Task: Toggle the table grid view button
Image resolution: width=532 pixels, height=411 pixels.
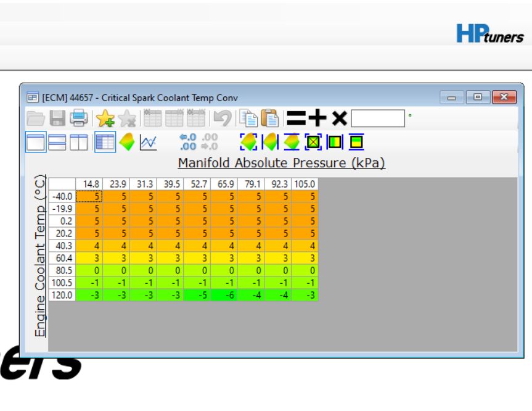Action: pyautogui.click(x=105, y=143)
